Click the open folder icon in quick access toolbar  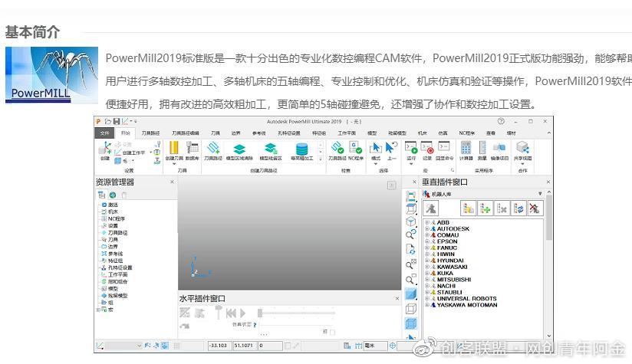(108, 121)
